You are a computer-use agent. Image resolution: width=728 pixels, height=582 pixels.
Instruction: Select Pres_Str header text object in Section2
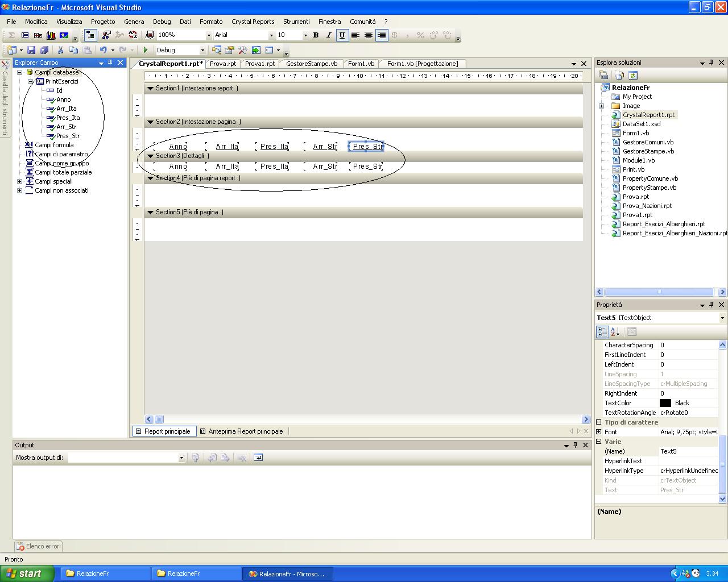click(x=367, y=147)
